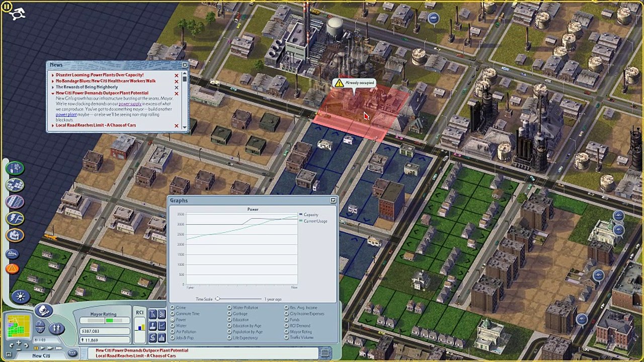Select the Education by Age graph option
The image size is (644, 362).
pos(244,326)
